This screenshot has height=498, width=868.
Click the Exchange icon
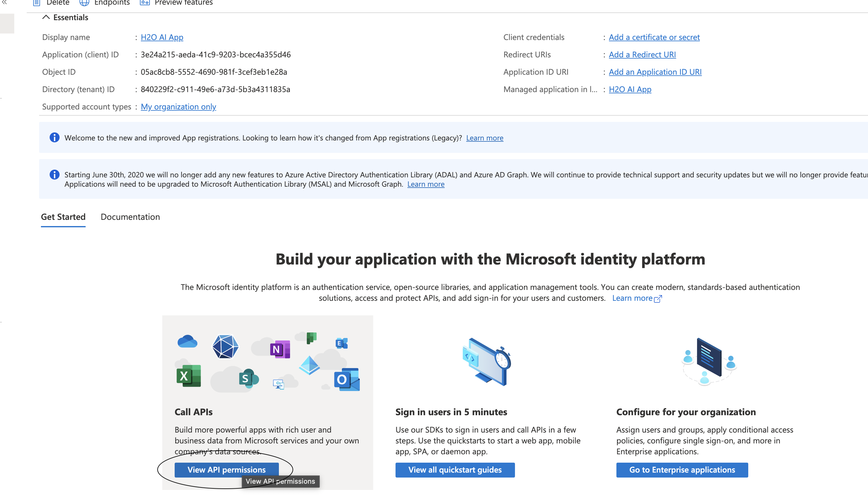click(x=342, y=343)
